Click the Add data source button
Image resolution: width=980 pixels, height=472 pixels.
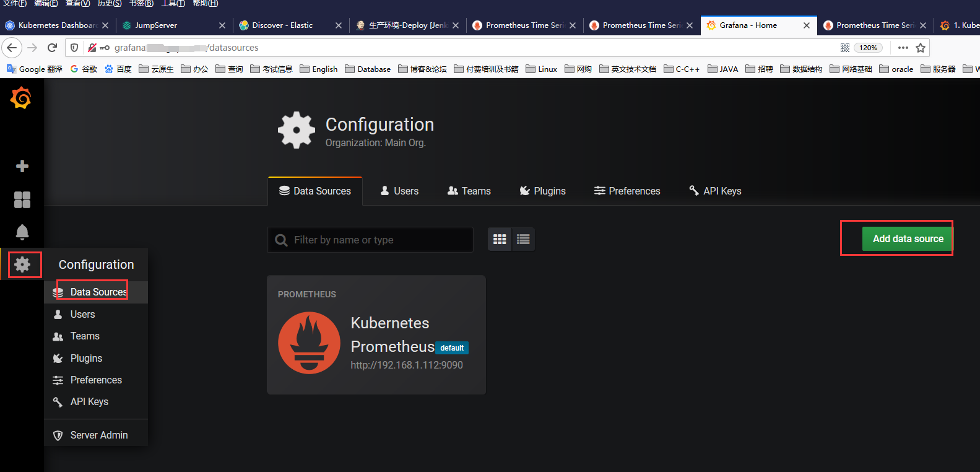[x=908, y=238]
